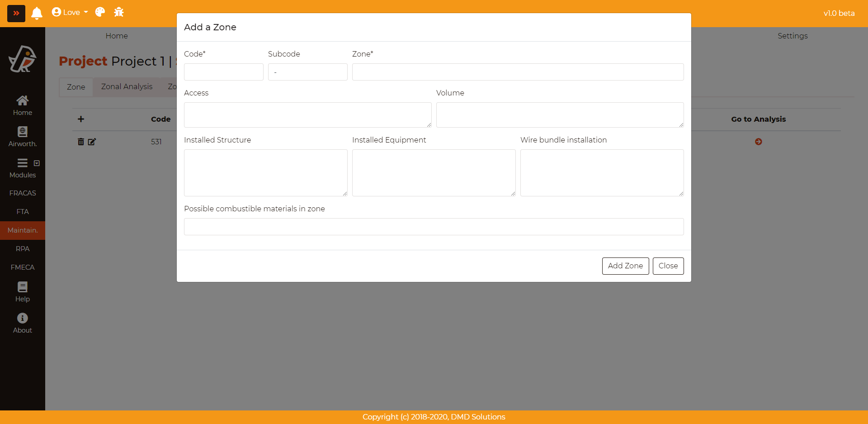The image size is (868, 424).
Task: Click the Subcode input field
Action: [x=307, y=72]
